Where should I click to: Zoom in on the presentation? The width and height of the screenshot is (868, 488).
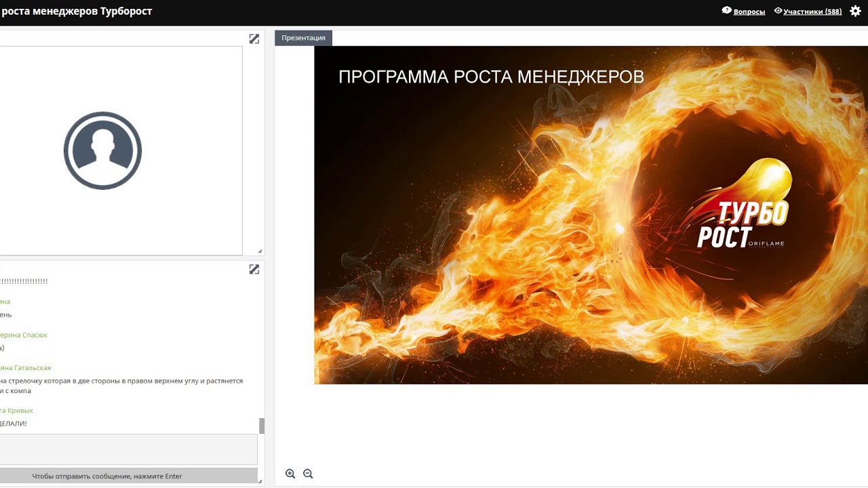click(290, 474)
